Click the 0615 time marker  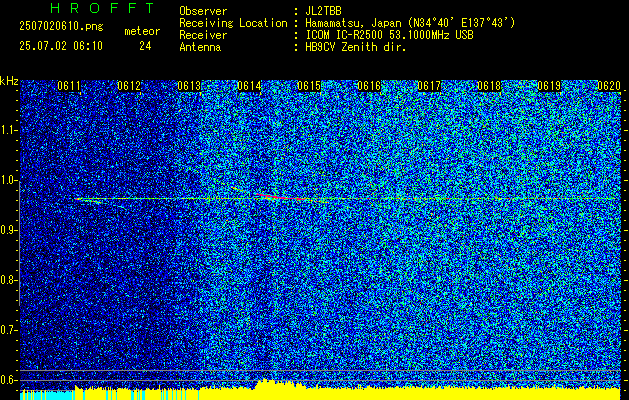309,86
